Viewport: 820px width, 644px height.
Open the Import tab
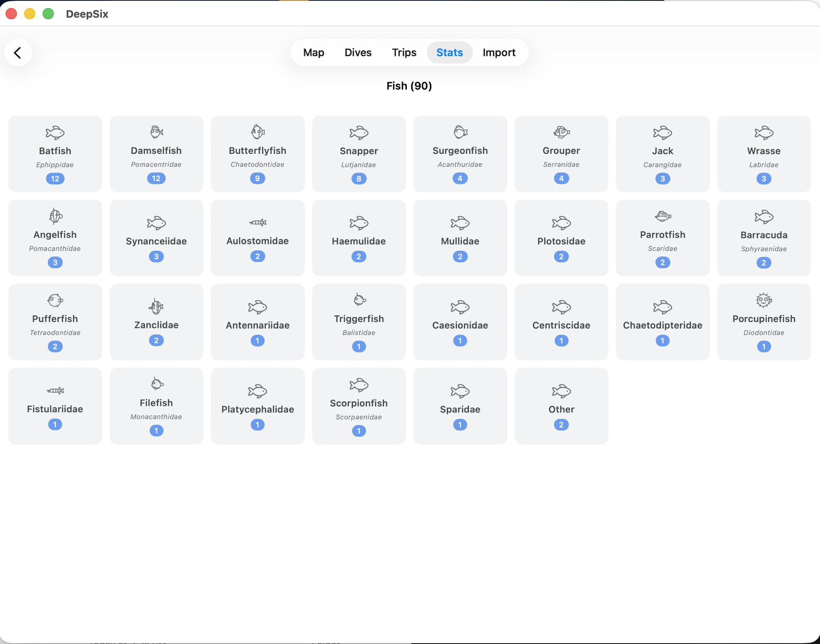(499, 53)
